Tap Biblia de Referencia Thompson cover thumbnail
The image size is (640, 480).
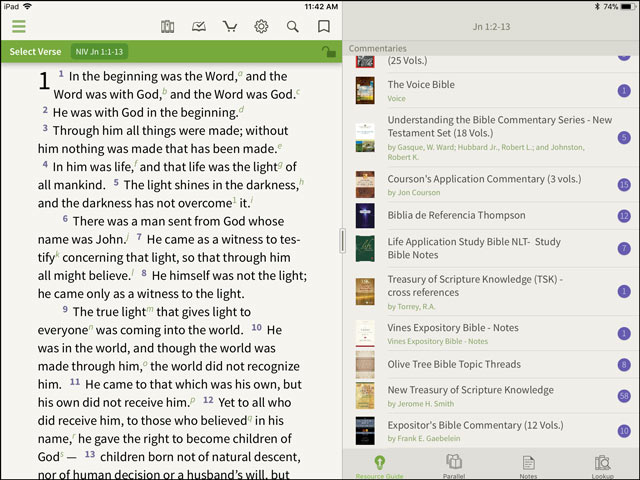pyautogui.click(x=365, y=215)
